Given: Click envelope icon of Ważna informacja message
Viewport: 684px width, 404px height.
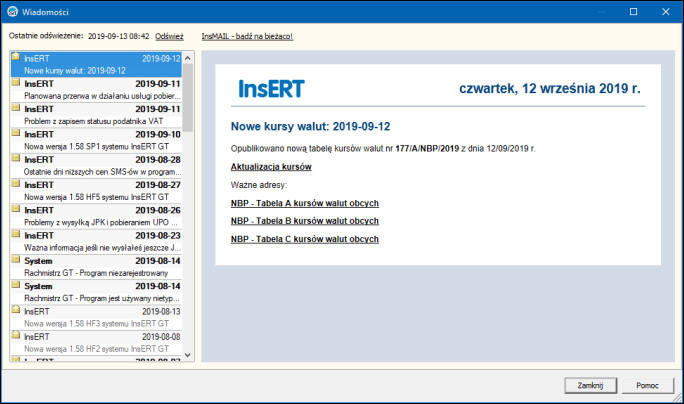Looking at the screenshot, I should (x=16, y=234).
